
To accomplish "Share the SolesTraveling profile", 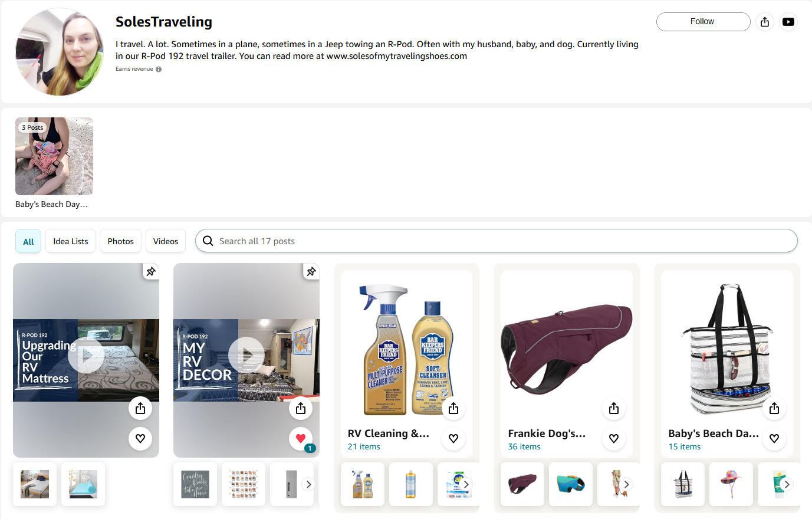I will (765, 22).
